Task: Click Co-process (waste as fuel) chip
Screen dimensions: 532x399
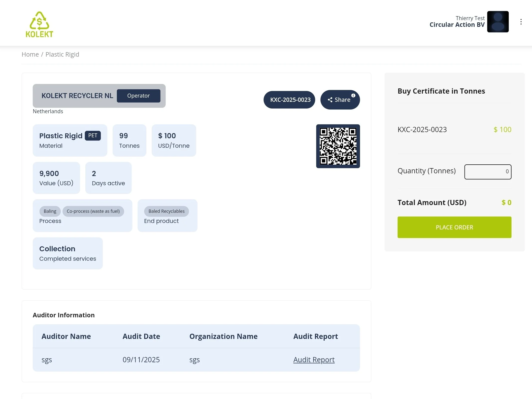Action: tap(93, 211)
